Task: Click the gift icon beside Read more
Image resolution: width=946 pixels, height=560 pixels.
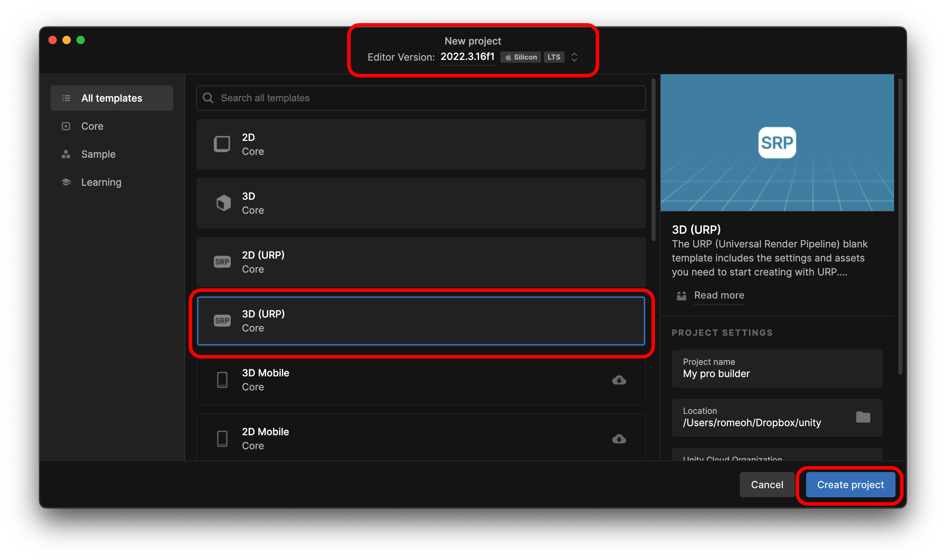Action: 681,295
